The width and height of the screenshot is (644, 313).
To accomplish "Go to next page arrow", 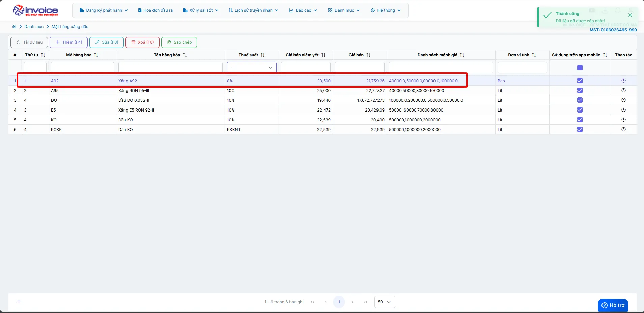I will tap(352, 302).
